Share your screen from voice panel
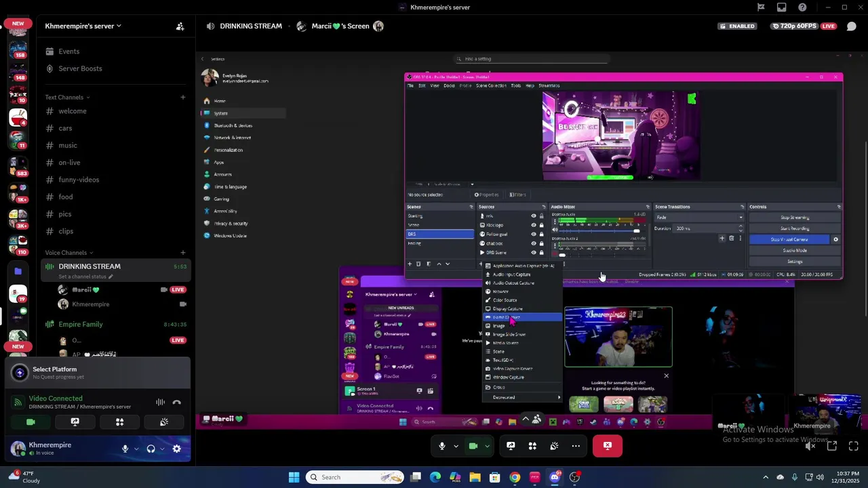 pyautogui.click(x=75, y=422)
